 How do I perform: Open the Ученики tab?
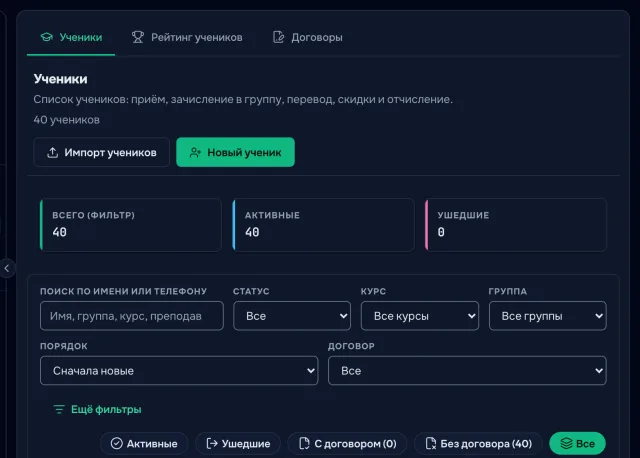(71, 38)
